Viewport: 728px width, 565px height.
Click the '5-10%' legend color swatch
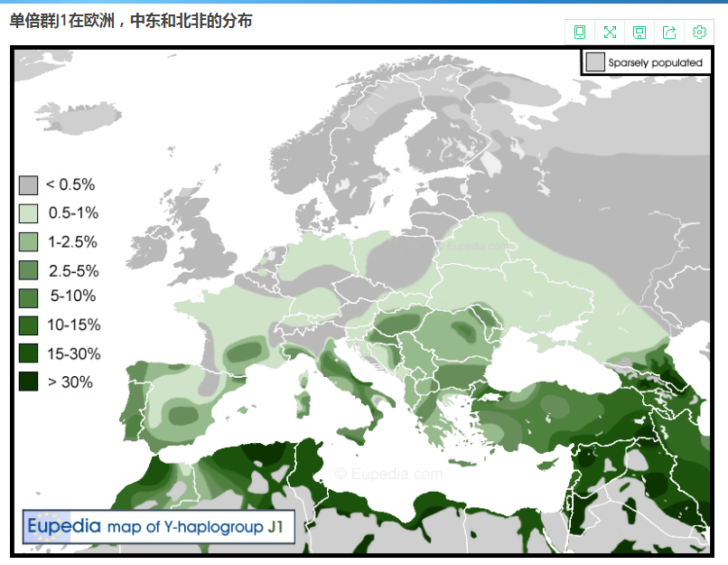tap(28, 298)
